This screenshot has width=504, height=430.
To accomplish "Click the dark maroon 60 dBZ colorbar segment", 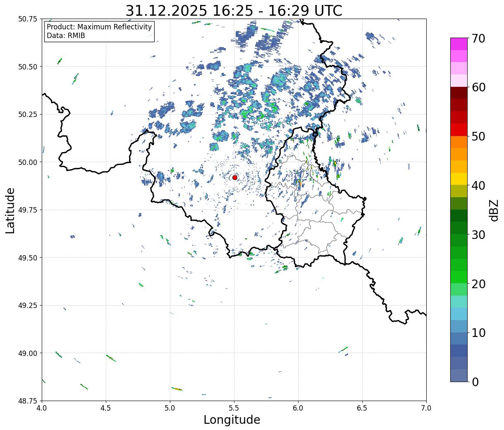I will tap(459, 93).
